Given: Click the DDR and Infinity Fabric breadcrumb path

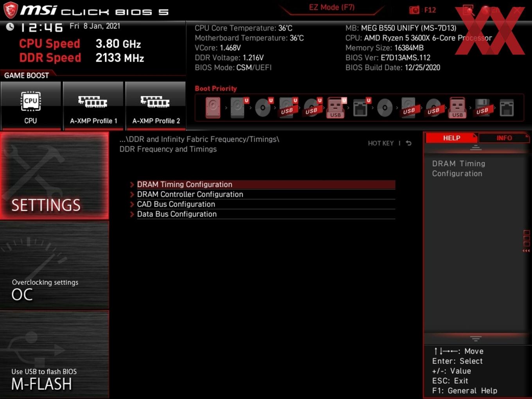Looking at the screenshot, I should point(199,139).
